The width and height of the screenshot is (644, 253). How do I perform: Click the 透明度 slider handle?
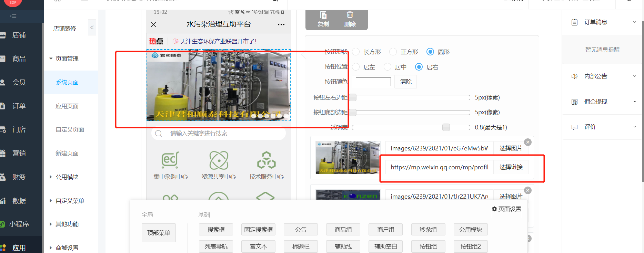pyautogui.click(x=446, y=127)
